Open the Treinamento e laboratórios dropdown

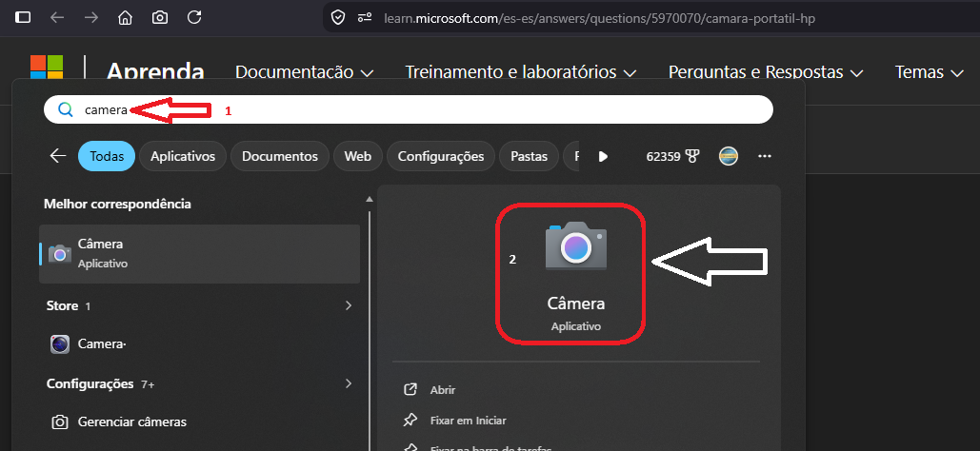coord(521,72)
